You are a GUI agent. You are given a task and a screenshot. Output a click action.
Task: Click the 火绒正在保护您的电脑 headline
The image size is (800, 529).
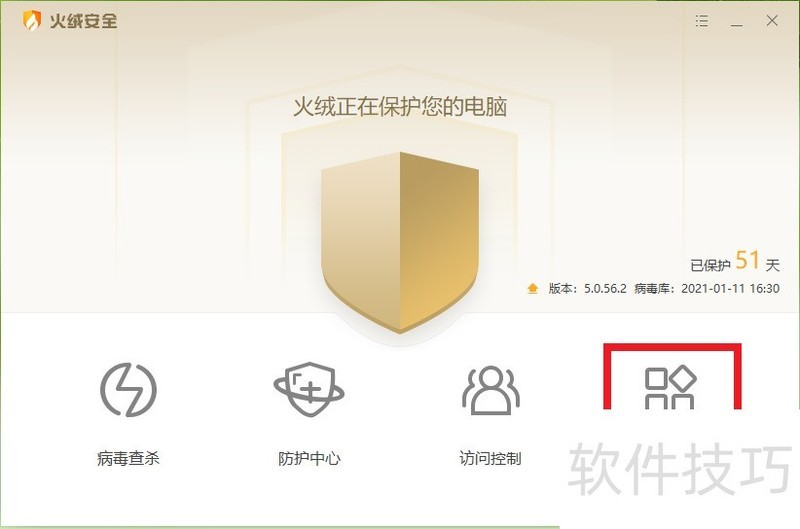pyautogui.click(x=400, y=107)
